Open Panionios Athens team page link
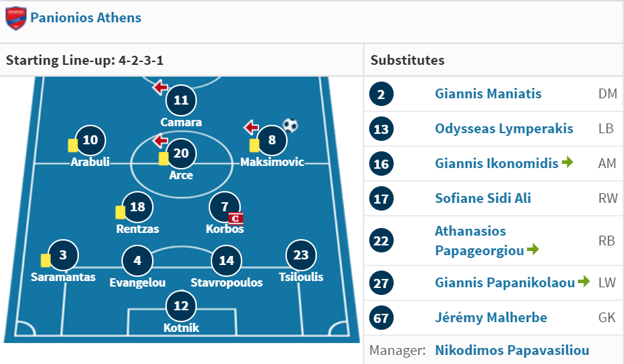The image size is (624, 364). [86, 18]
